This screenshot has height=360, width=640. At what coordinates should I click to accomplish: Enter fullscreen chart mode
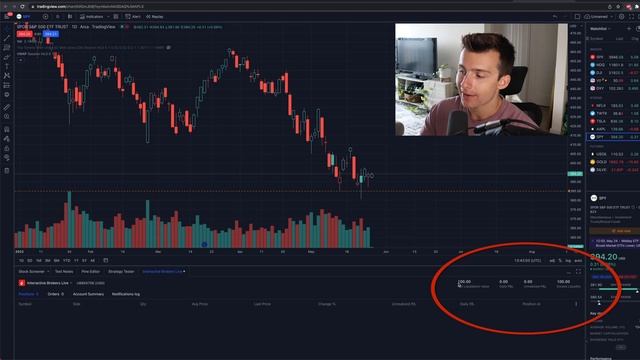click(632, 17)
